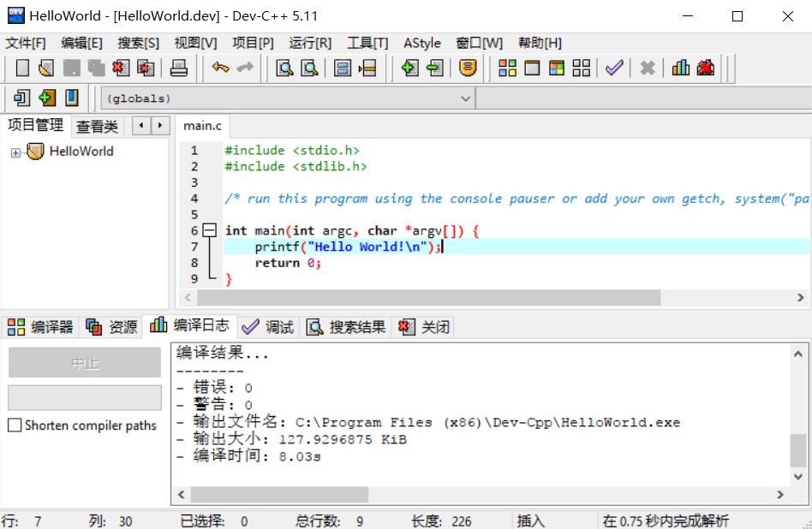812x529 pixels.
Task: Click the Toggle bookmark icon
Action: 47,98
